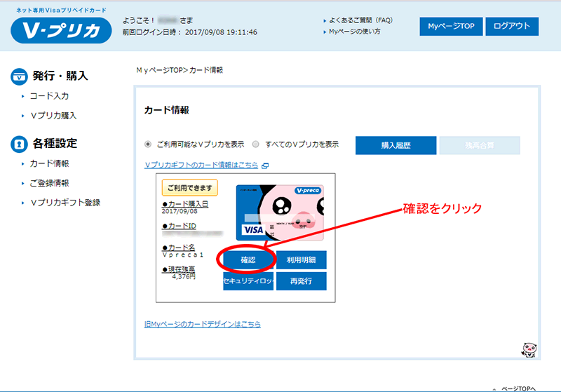Select すべてのVプリカを表示 radio button
The width and height of the screenshot is (561, 392).
[255, 144]
